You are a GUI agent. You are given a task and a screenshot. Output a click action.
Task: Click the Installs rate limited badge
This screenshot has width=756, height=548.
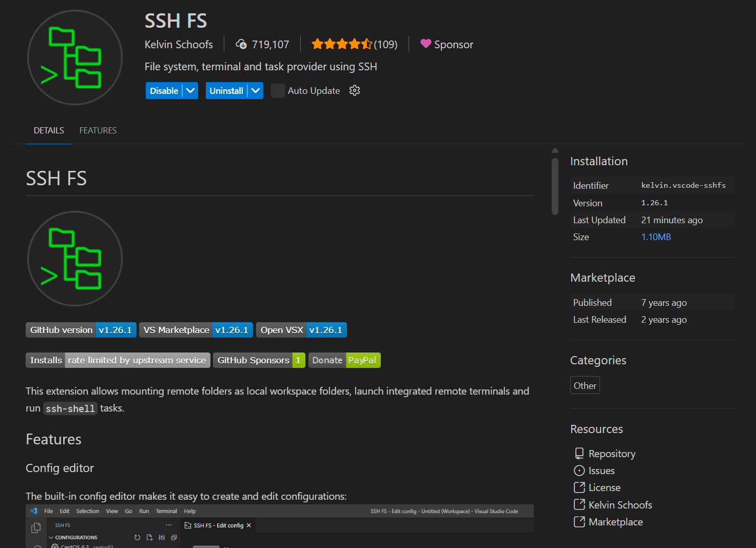click(118, 360)
